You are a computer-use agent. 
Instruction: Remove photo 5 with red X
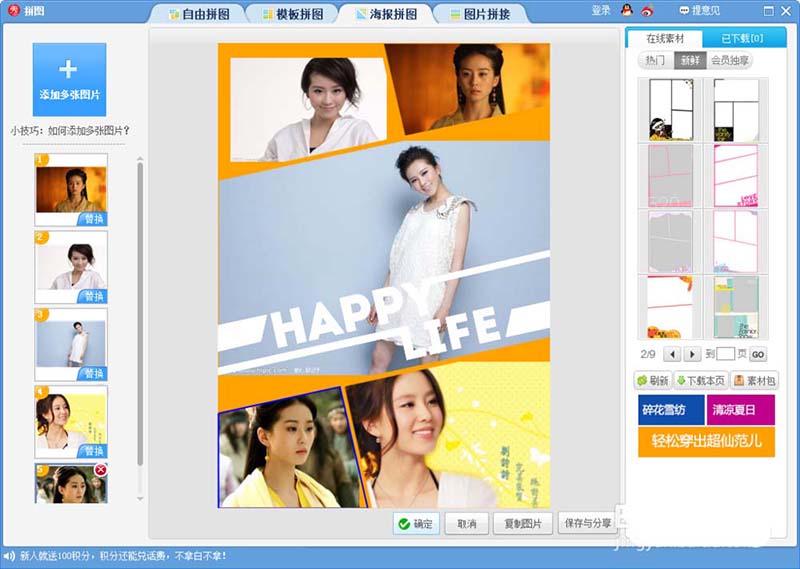pos(101,470)
